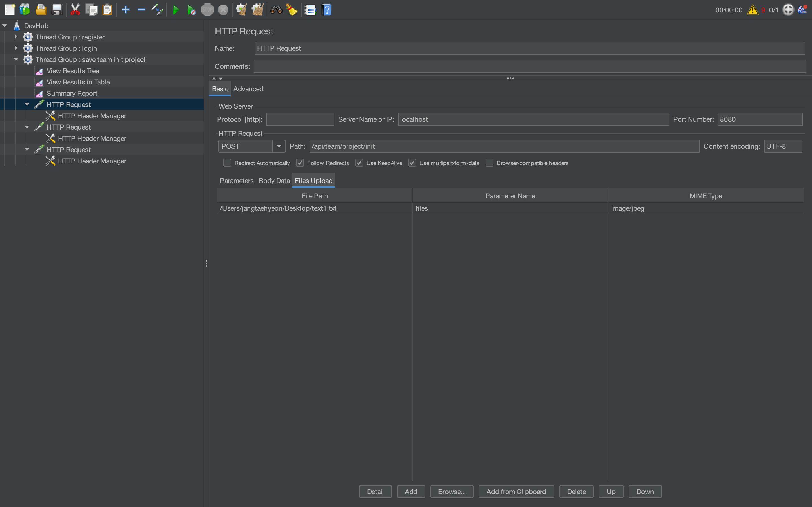Click the Save test plan floppy icon
This screenshot has height=507, width=812.
tap(57, 10)
